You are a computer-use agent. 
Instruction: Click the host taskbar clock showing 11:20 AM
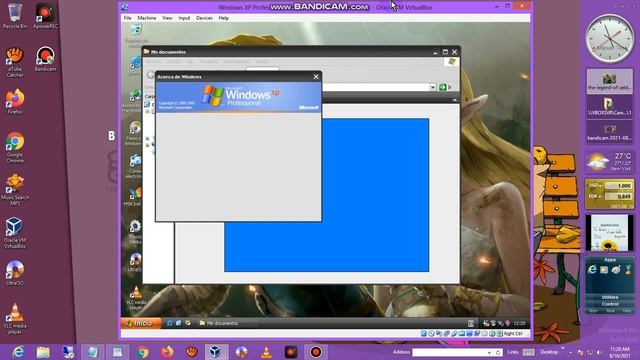pos(620,352)
